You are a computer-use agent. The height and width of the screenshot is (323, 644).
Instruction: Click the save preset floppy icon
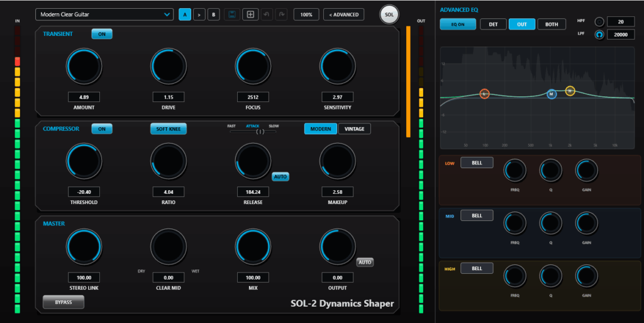tap(232, 14)
